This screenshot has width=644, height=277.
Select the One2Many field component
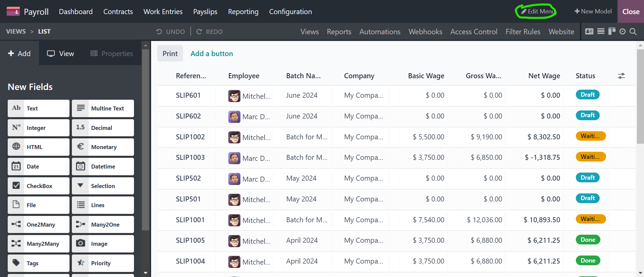(x=39, y=225)
